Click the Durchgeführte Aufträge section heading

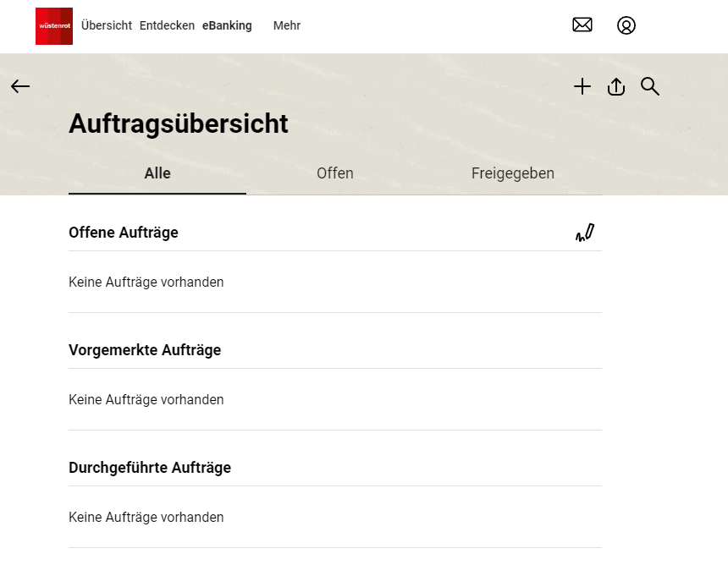[150, 468]
